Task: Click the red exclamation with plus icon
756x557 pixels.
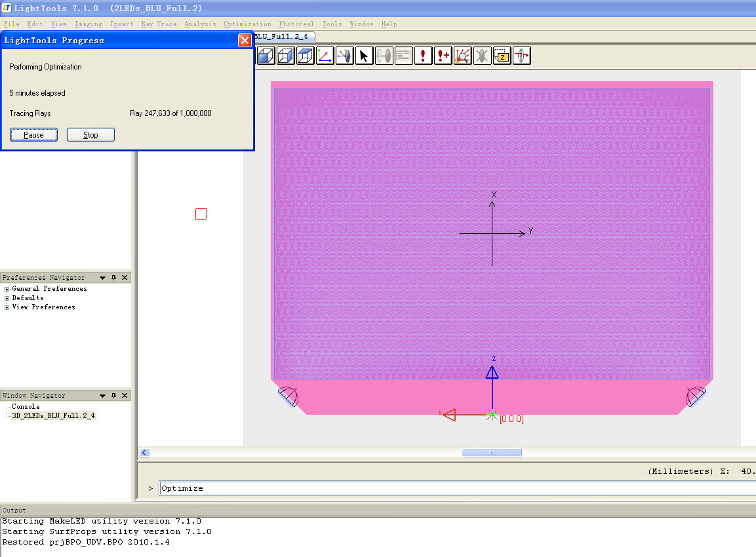Action: tap(443, 56)
